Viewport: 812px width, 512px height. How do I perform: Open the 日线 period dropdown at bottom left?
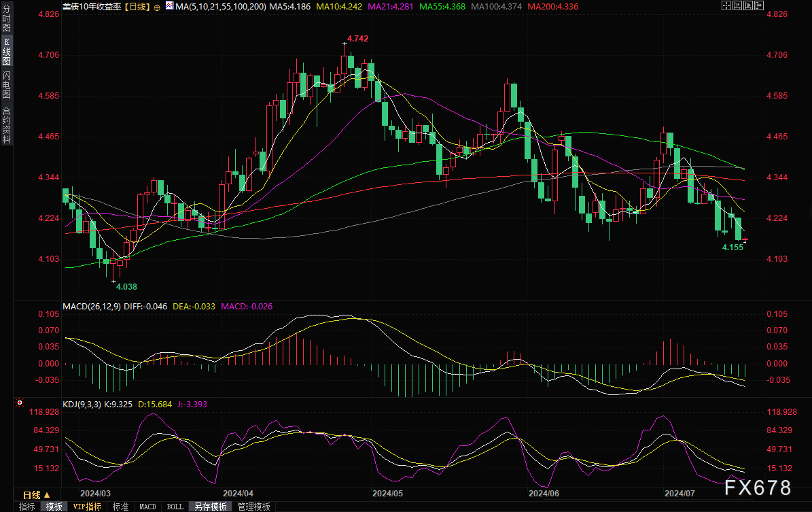pyautogui.click(x=36, y=494)
